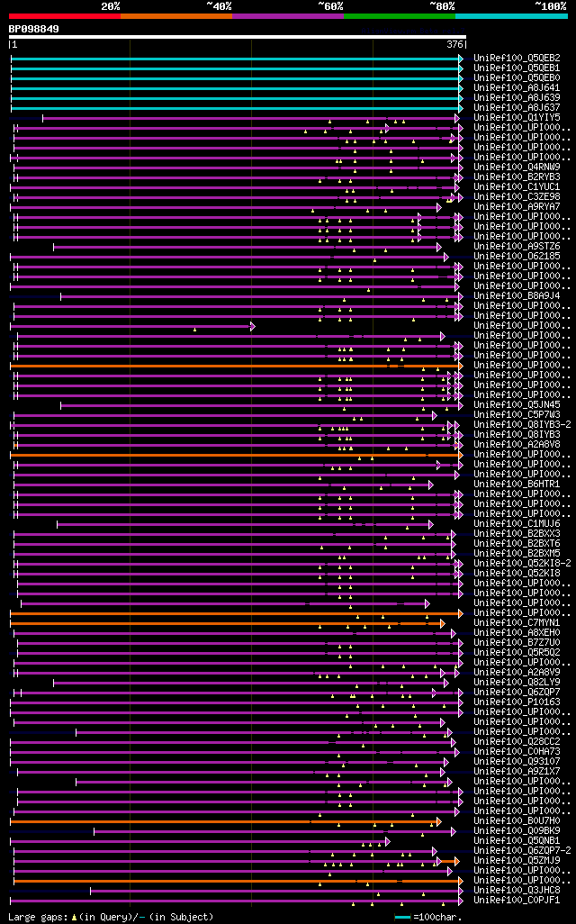Screen dimensions: 576x924
Task: Click the UniRef100_Q6ZQP7 label
Action: click(x=517, y=692)
